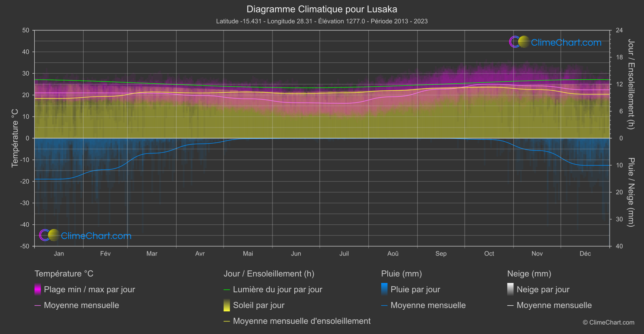
Task: Click the 'Jan' month label on the axis
Action: pos(59,253)
